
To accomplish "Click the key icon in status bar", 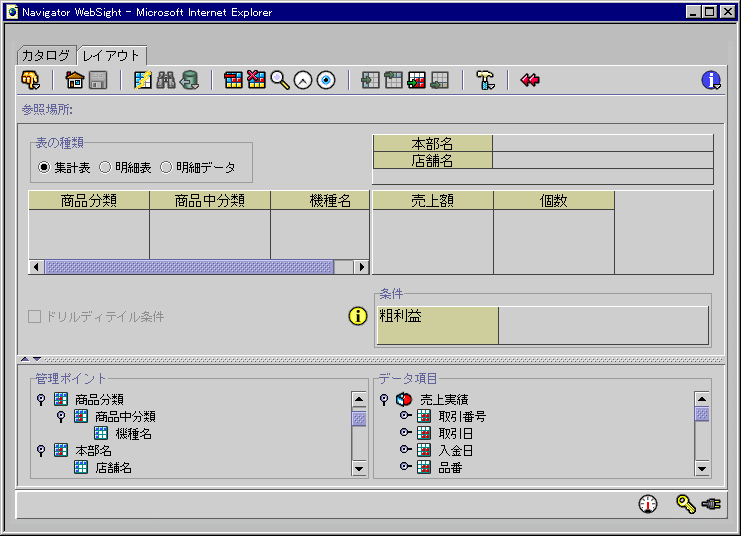I will tap(685, 504).
